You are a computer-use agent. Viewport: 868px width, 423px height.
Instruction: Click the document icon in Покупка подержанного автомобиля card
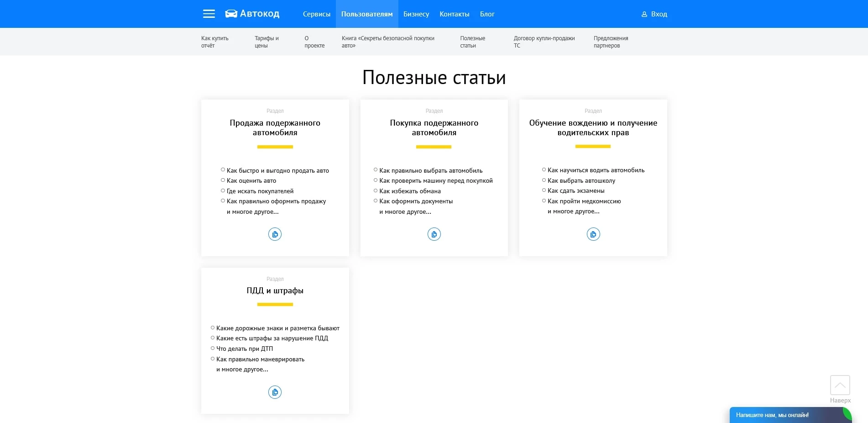434,234
